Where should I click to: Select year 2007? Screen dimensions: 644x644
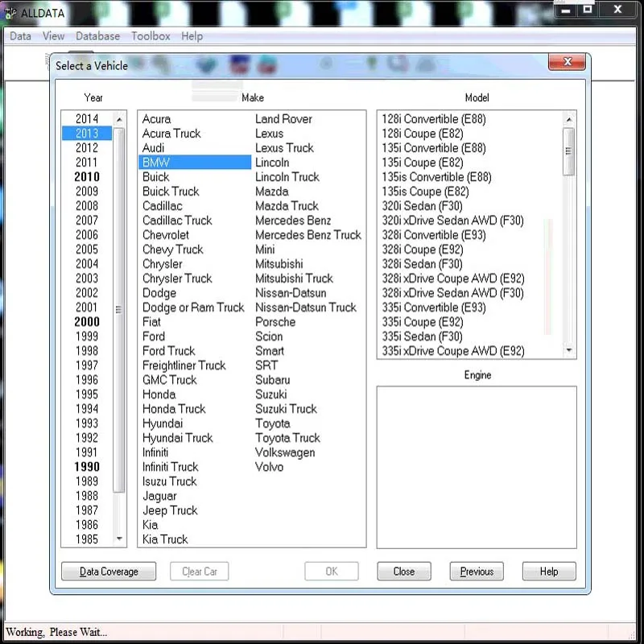tap(87, 220)
